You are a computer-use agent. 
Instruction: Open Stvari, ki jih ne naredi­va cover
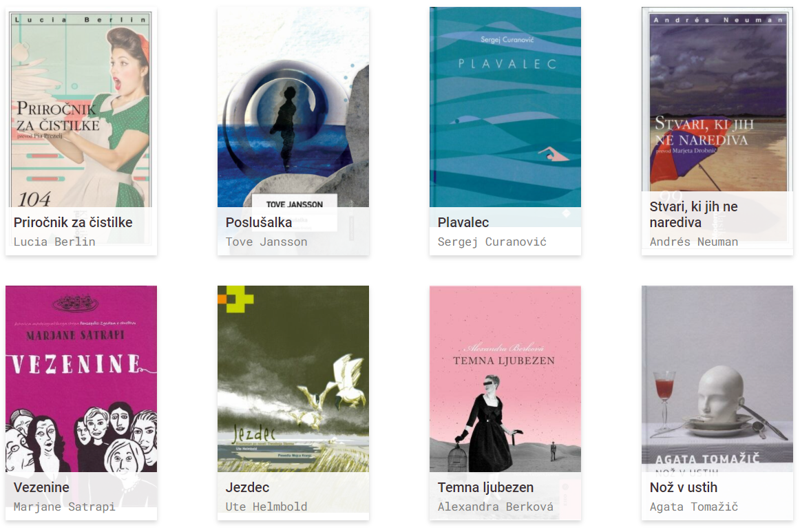click(717, 100)
